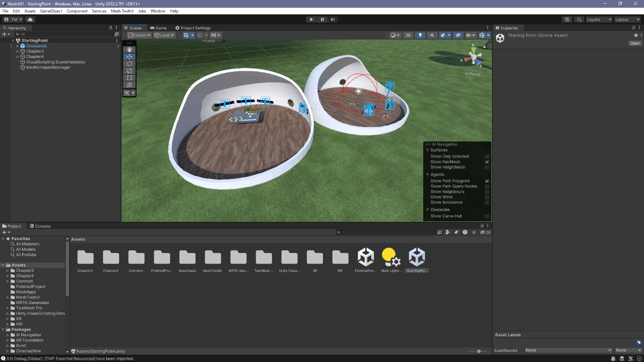Toggle grid visibility button
Image resolution: width=644 pixels, height=362 pixels.
(x=186, y=35)
